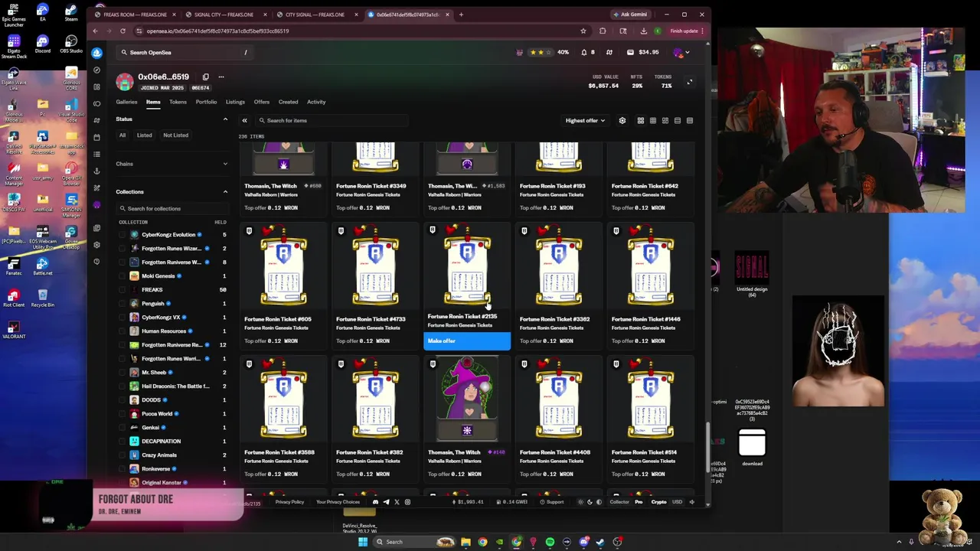Screen dimensions: 980x551
Task: Open the header swap arrows icon
Action: (x=609, y=52)
